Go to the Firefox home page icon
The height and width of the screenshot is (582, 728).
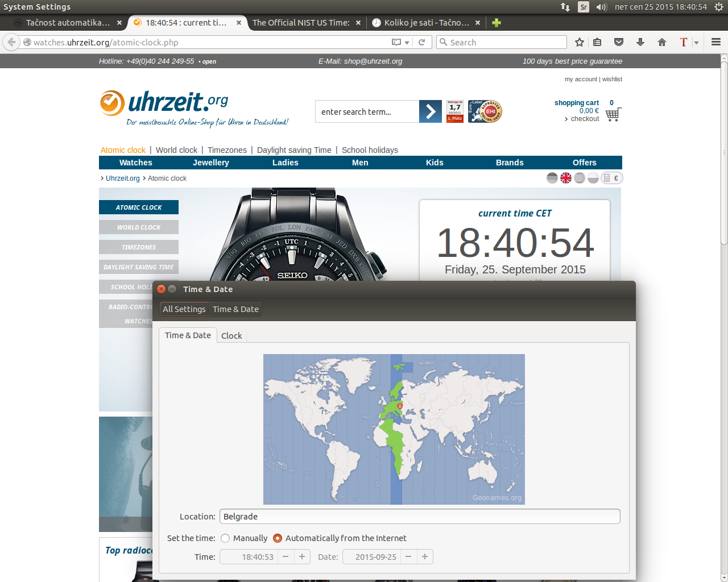(x=662, y=42)
